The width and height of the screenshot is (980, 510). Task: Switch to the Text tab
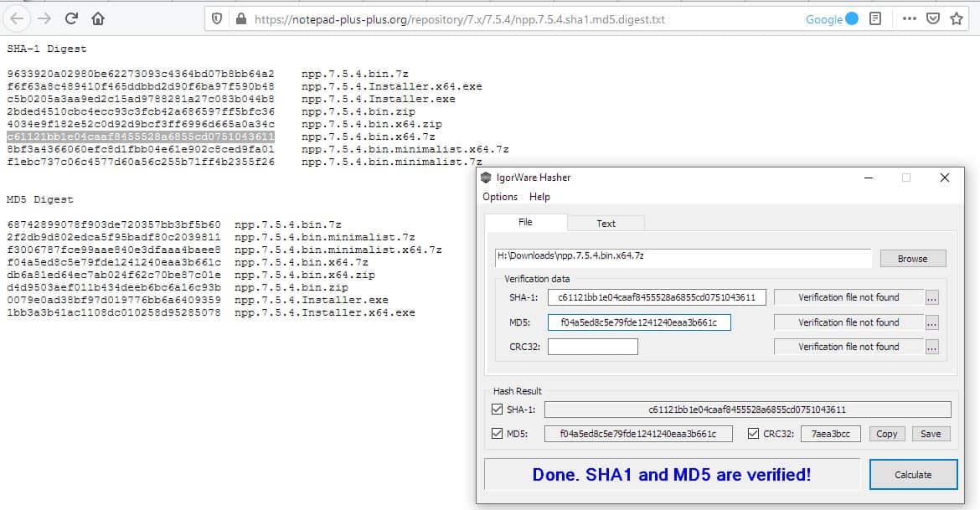[x=606, y=223]
